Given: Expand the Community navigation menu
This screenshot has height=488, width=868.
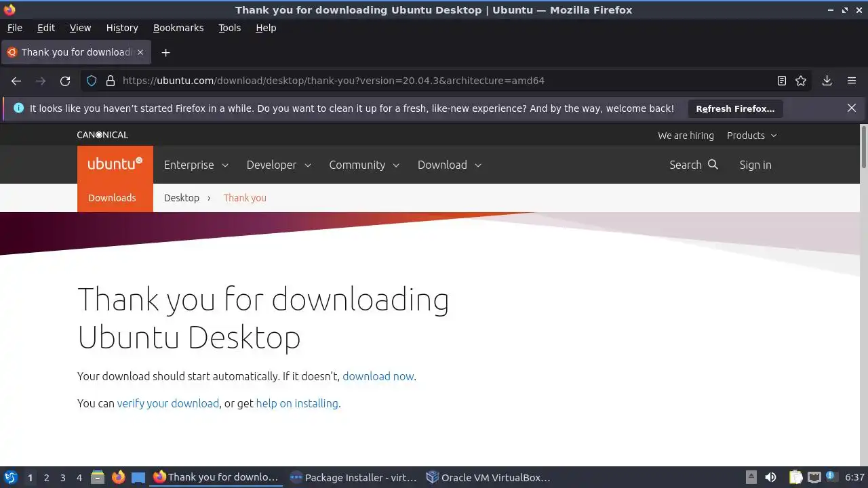Looking at the screenshot, I should pyautogui.click(x=364, y=165).
